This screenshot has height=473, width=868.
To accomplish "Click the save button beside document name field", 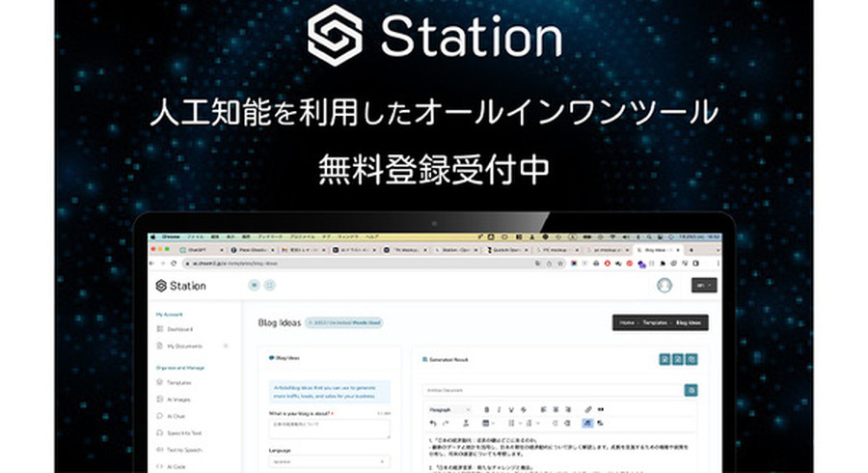I will click(x=691, y=390).
